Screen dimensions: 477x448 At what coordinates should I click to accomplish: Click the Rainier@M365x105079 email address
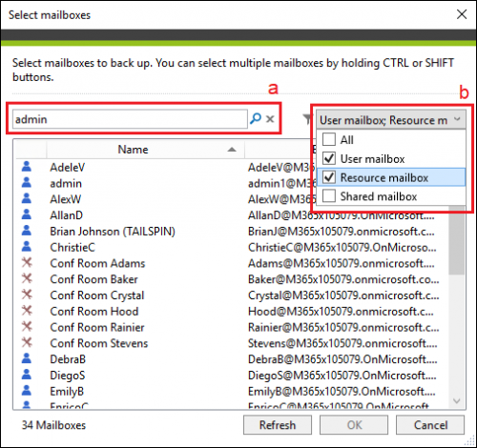(343, 327)
